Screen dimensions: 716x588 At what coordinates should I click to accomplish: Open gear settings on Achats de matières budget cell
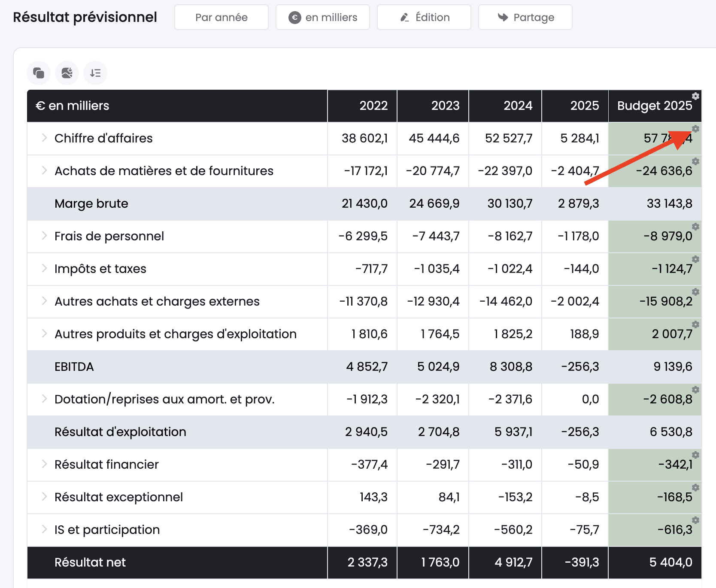695,161
